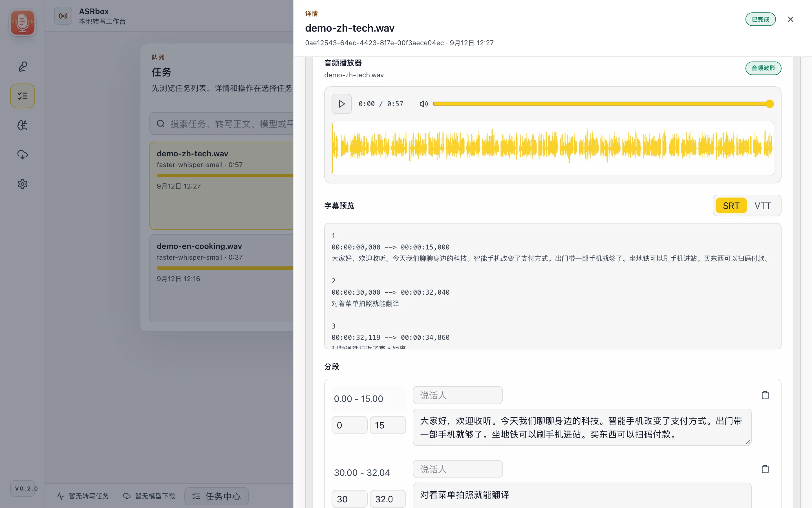Click the 音频波形 badge

click(x=763, y=68)
